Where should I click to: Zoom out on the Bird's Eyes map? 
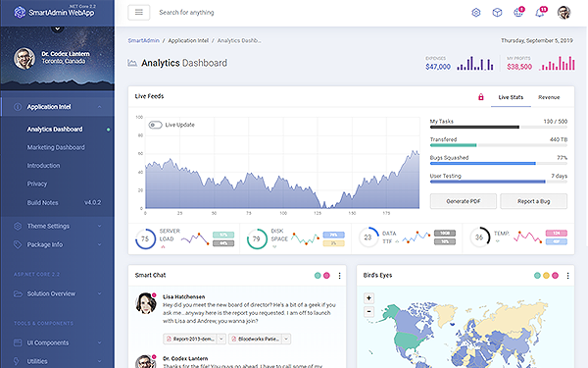coord(369,312)
